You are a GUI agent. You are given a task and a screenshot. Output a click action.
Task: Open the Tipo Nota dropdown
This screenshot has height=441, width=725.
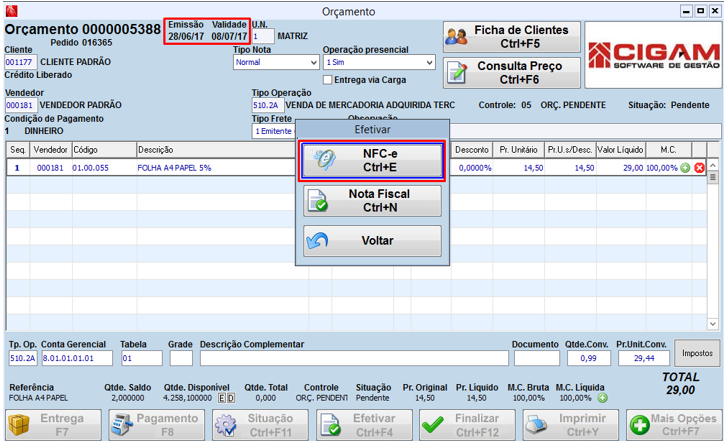click(276, 62)
